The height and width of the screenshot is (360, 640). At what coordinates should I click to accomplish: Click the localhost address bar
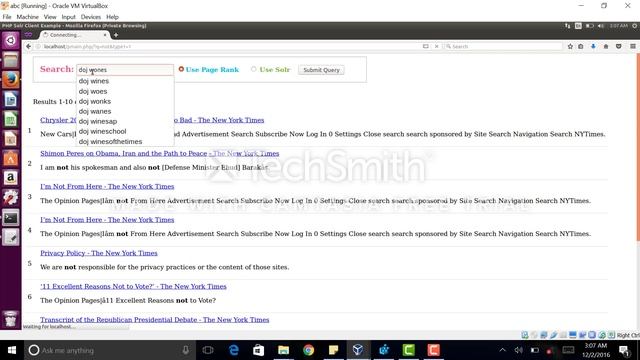(x=229, y=47)
